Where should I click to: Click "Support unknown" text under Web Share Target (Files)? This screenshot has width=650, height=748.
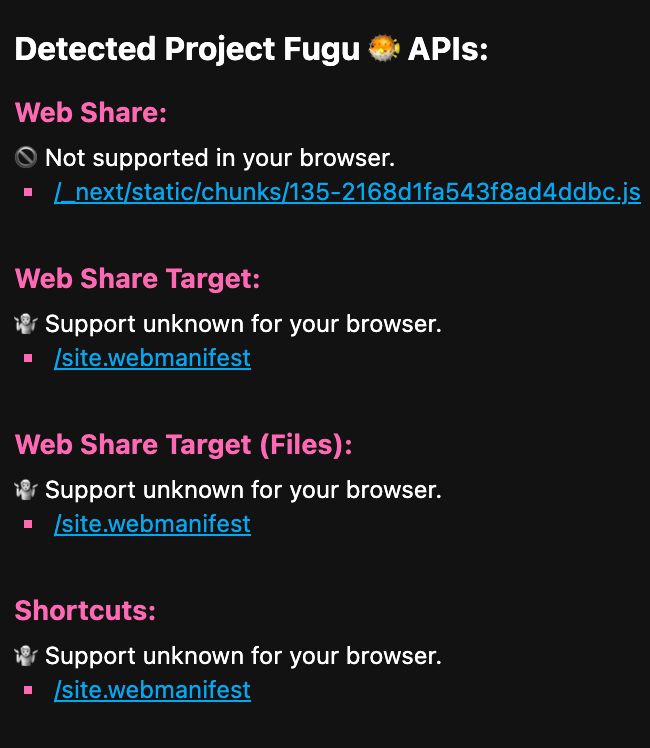(243, 490)
